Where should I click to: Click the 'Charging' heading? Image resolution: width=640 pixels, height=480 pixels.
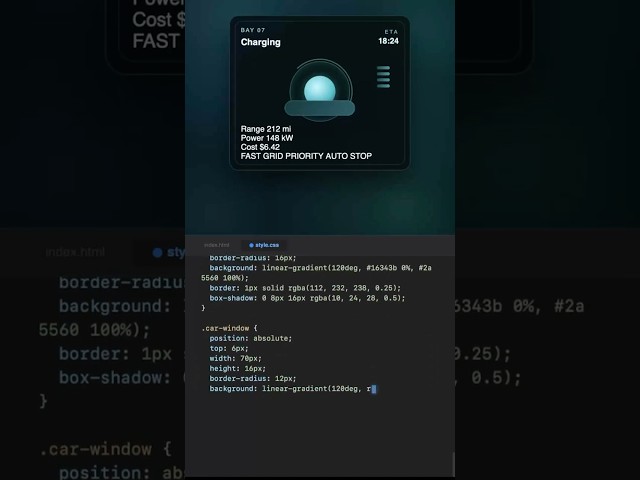point(260,42)
